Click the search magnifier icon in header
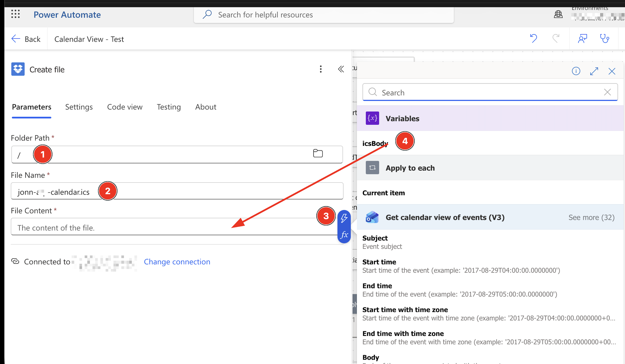The width and height of the screenshot is (625, 364). click(x=207, y=14)
